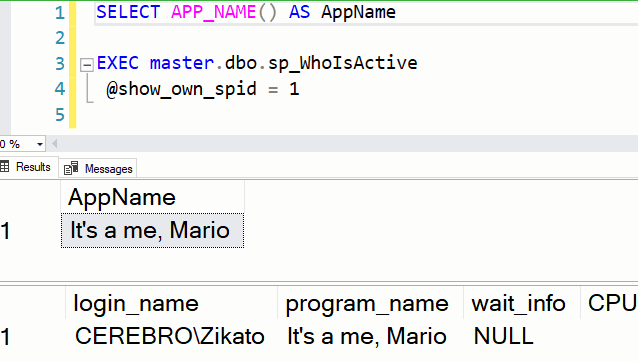The height and width of the screenshot is (361, 638).
Task: Select the AppName column header
Action: 153,197
